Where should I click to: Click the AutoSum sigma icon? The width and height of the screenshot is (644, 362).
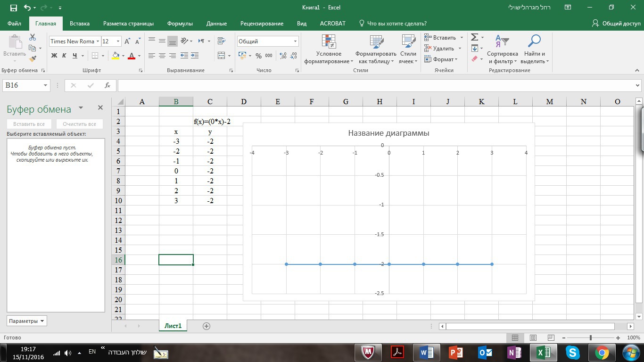pos(475,37)
